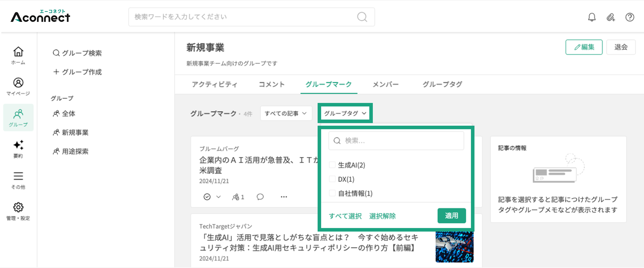Select グループ in the sidebar
The image size is (644, 268).
point(18,118)
